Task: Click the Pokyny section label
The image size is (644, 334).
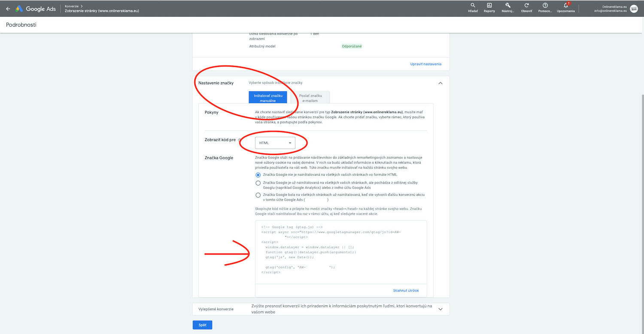Action: click(212, 112)
